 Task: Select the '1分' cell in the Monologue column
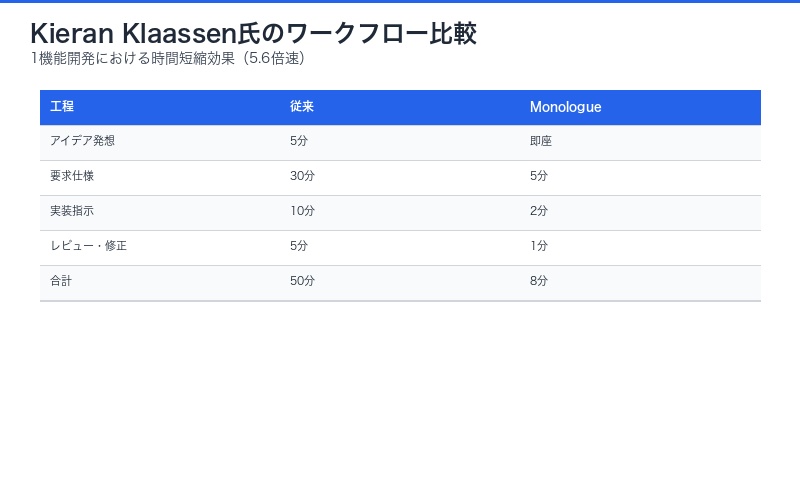tap(539, 247)
